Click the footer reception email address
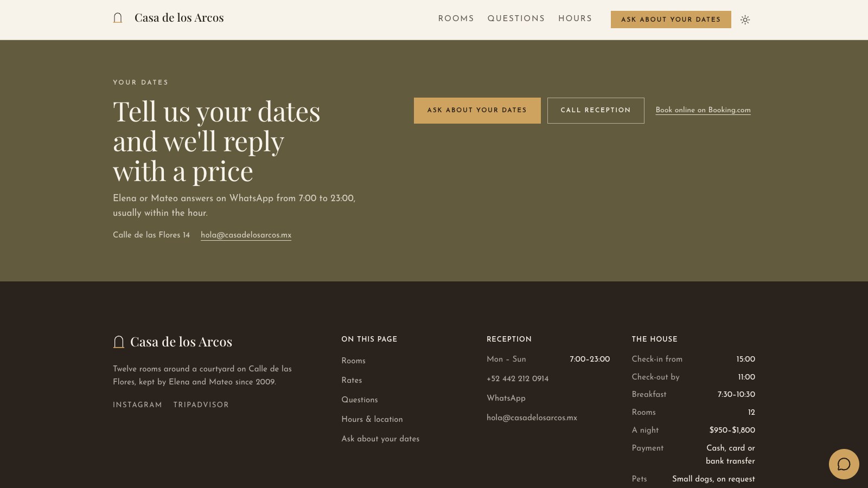Image resolution: width=868 pixels, height=488 pixels. coord(532,418)
